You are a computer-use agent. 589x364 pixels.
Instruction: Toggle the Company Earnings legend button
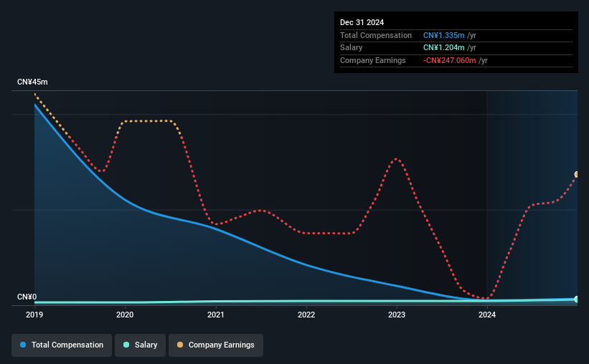click(216, 345)
